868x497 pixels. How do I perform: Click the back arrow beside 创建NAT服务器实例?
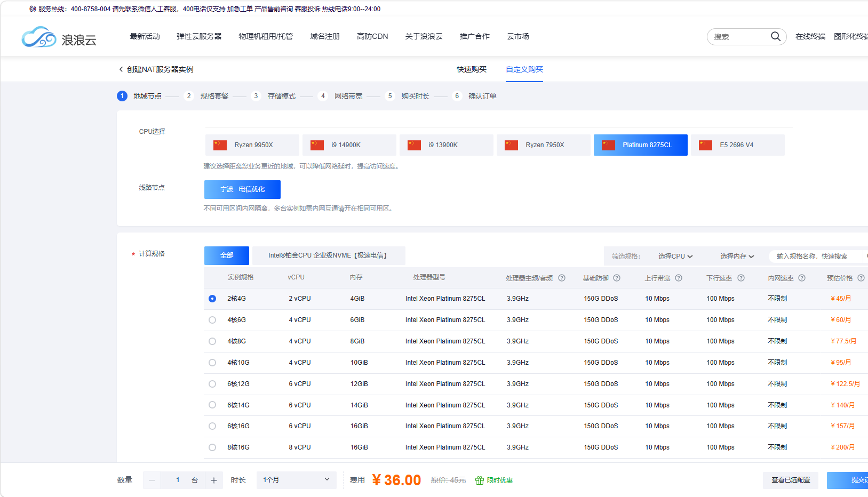(x=121, y=69)
